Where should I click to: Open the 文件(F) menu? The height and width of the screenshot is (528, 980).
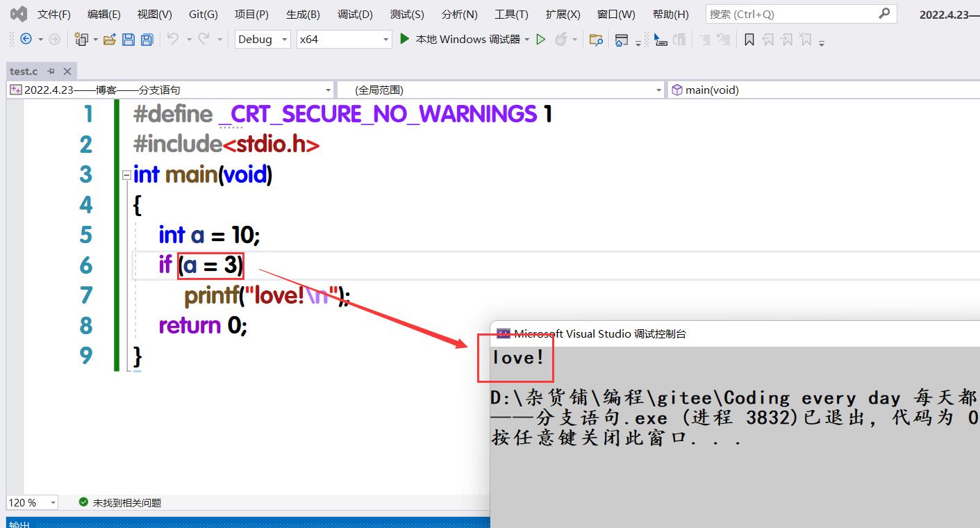click(54, 14)
